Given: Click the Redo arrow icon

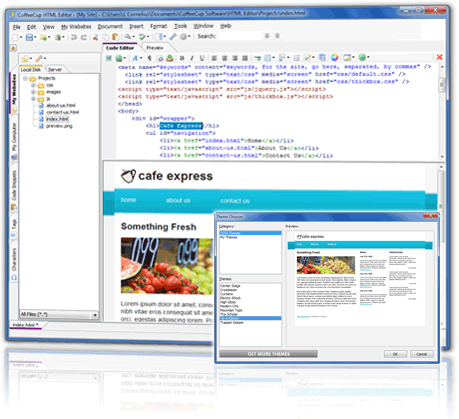Looking at the screenshot, I should [84, 37].
